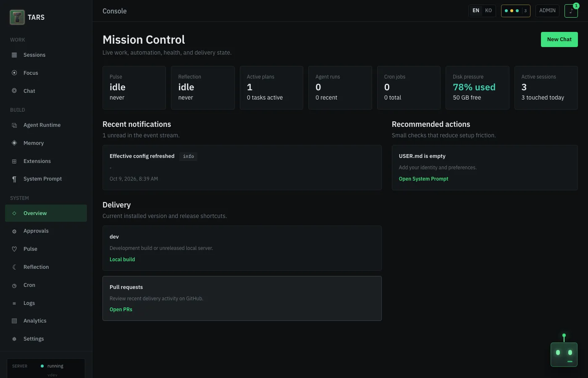Click the Console header title
Screen dimensions: 588x378
pyautogui.click(x=115, y=11)
